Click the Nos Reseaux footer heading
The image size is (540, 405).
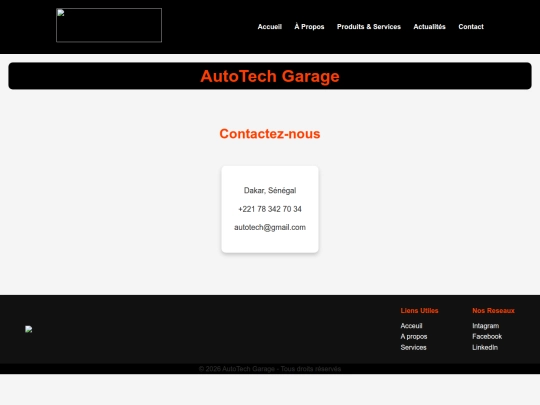[494, 311]
